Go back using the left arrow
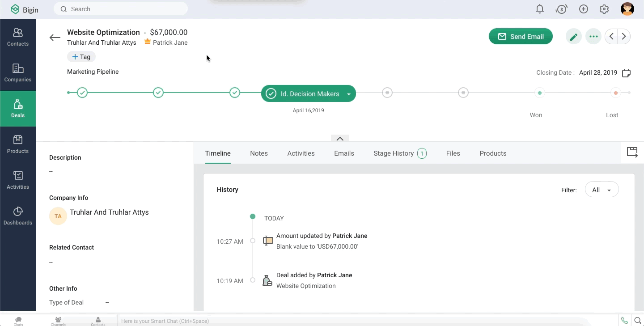Viewport: 644px width, 326px height. pyautogui.click(x=55, y=38)
